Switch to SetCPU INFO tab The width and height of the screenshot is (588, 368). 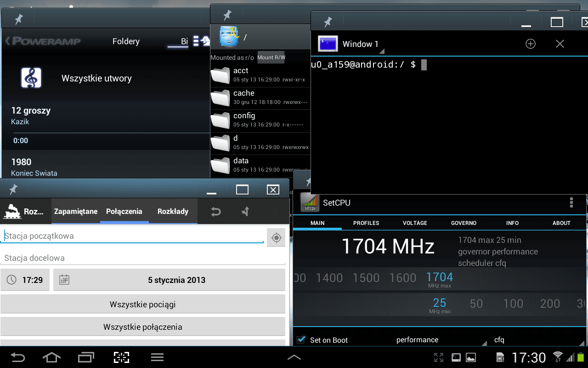pos(512,223)
